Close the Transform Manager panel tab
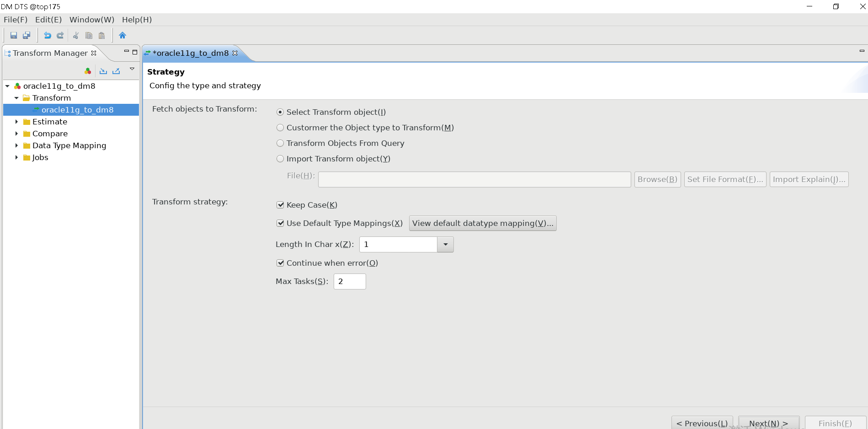 tap(94, 53)
